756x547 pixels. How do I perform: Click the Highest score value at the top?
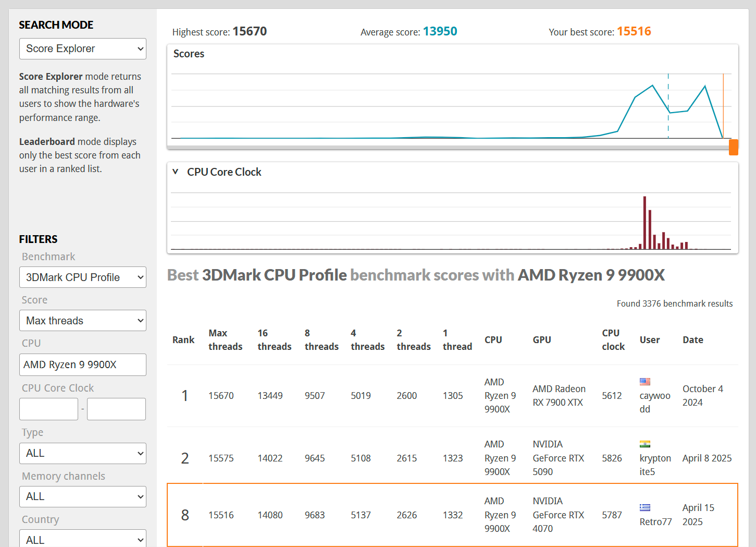tap(250, 31)
